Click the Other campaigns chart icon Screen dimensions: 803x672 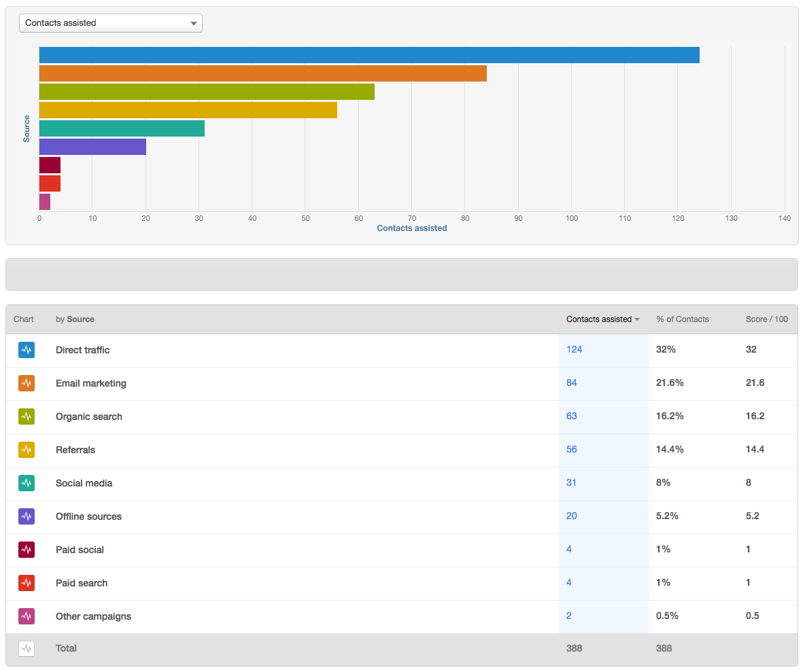pyautogui.click(x=26, y=616)
